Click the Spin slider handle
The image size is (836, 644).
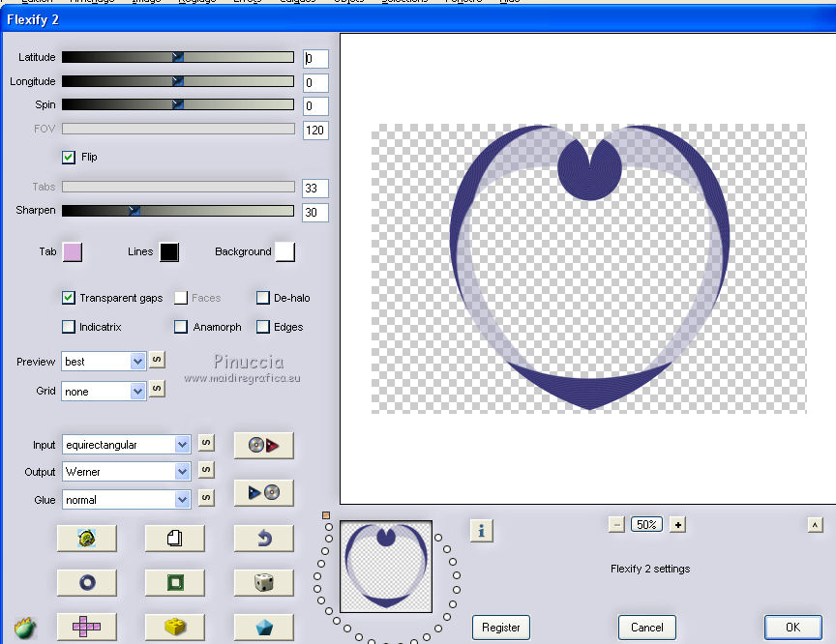coord(178,104)
